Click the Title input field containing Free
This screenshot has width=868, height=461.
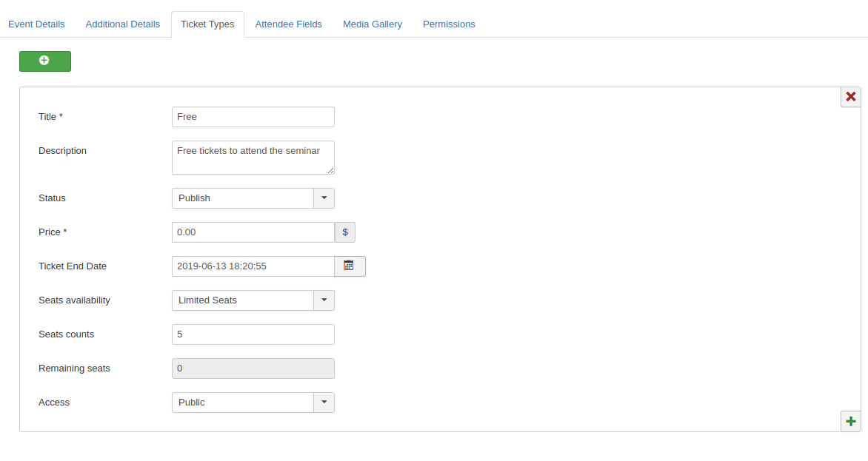[253, 117]
